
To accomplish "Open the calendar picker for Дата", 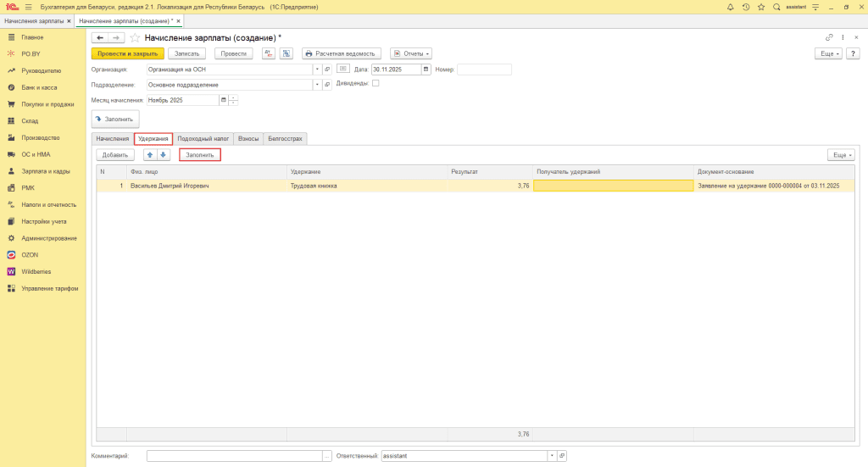I will pyautogui.click(x=426, y=69).
